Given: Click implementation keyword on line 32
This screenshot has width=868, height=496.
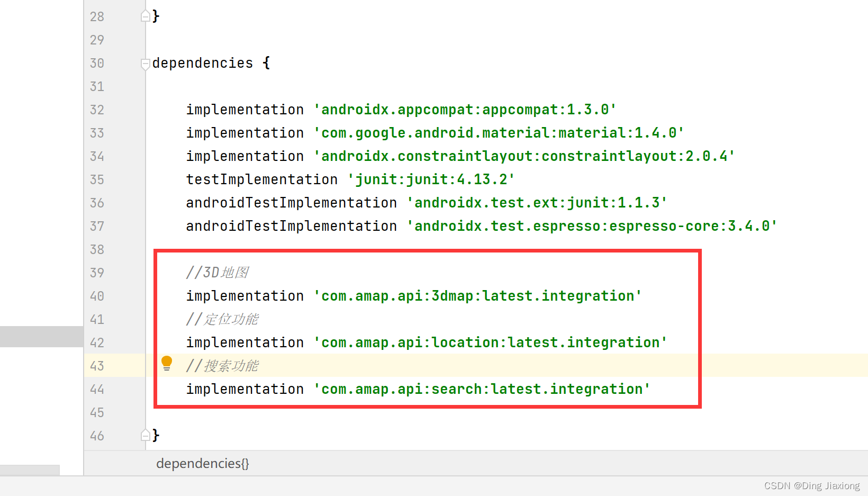Looking at the screenshot, I should pyautogui.click(x=245, y=110).
